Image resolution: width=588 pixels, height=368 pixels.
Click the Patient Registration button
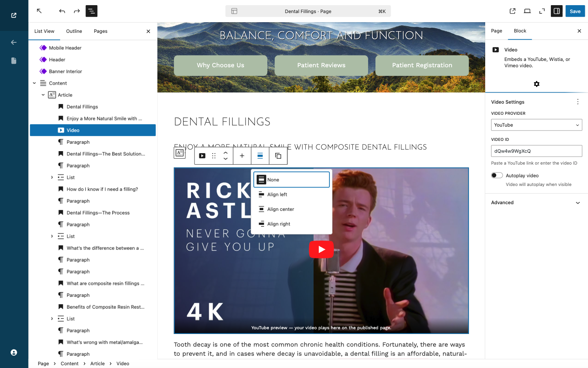click(422, 65)
